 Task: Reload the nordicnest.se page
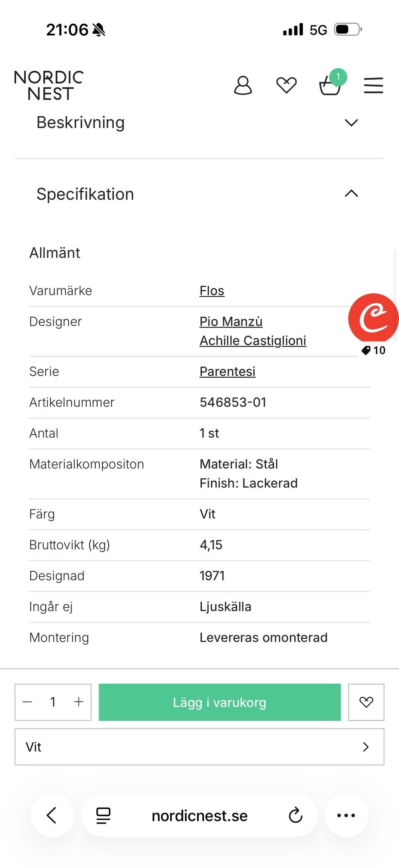(x=296, y=815)
